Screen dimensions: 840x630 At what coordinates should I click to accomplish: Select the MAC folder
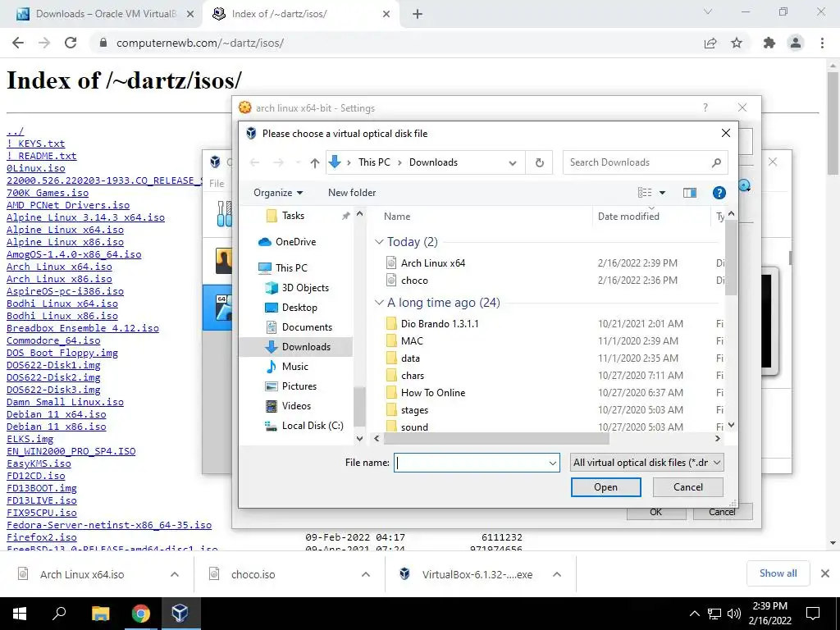412,340
